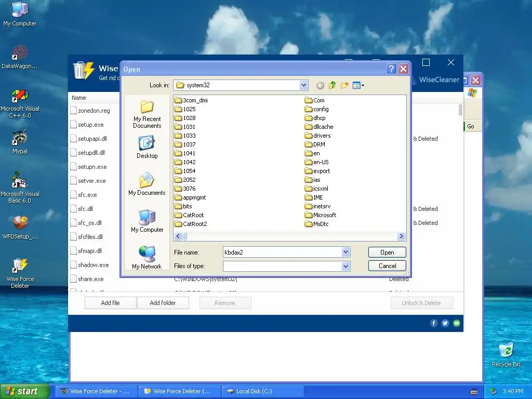Select the dllcache folder
This screenshot has height=399, width=532.
pyautogui.click(x=319, y=127)
